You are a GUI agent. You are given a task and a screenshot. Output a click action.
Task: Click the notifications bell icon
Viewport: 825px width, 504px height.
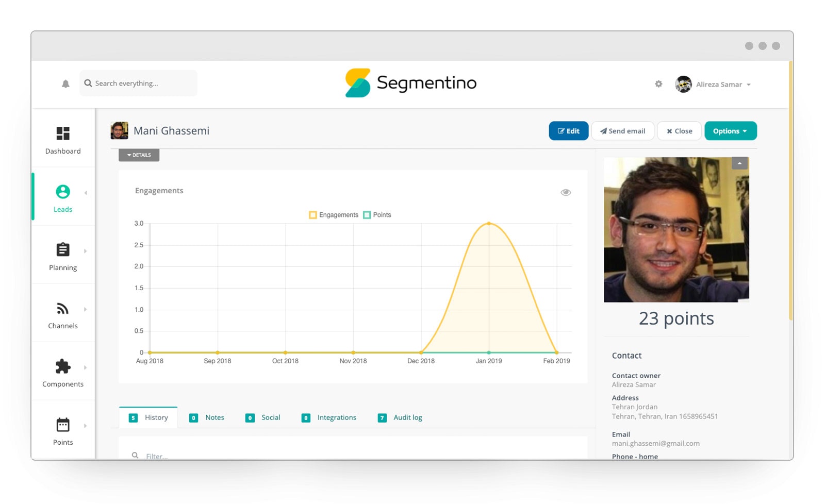click(65, 83)
